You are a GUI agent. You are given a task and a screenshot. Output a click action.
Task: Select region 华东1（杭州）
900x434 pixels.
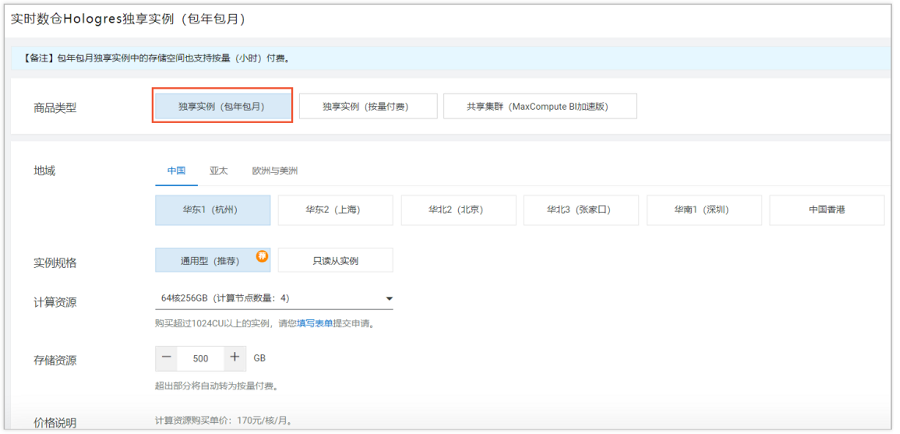click(213, 210)
